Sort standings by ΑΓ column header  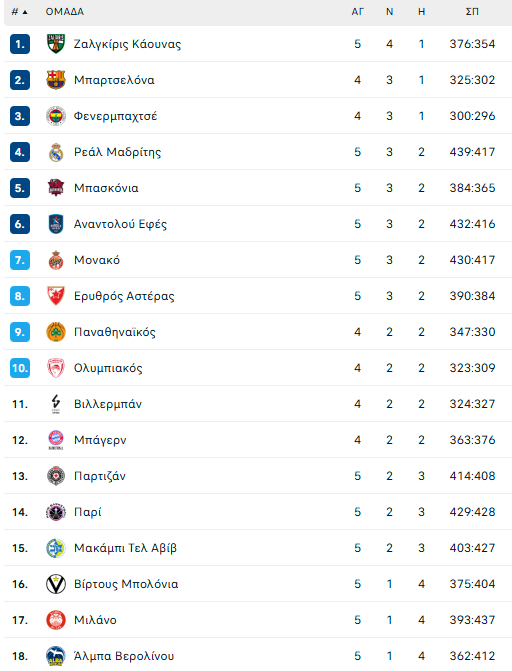click(357, 12)
